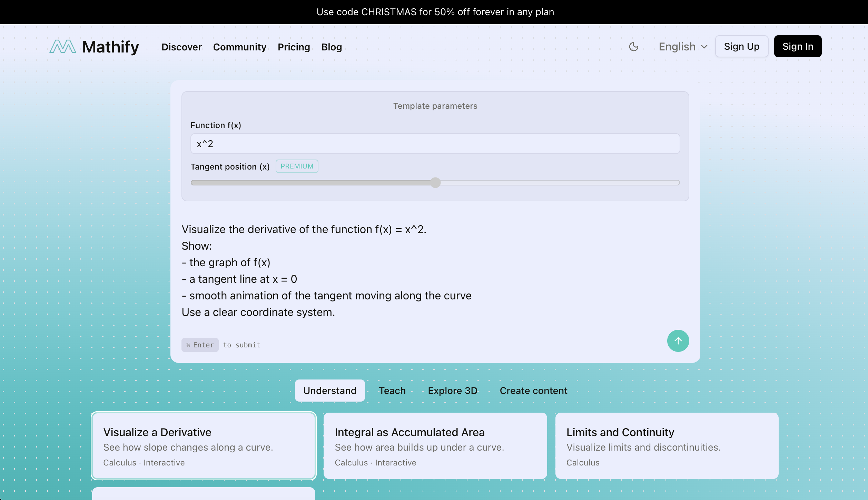The image size is (868, 500).
Task: Switch to the Explore 3D tab
Action: (x=452, y=391)
